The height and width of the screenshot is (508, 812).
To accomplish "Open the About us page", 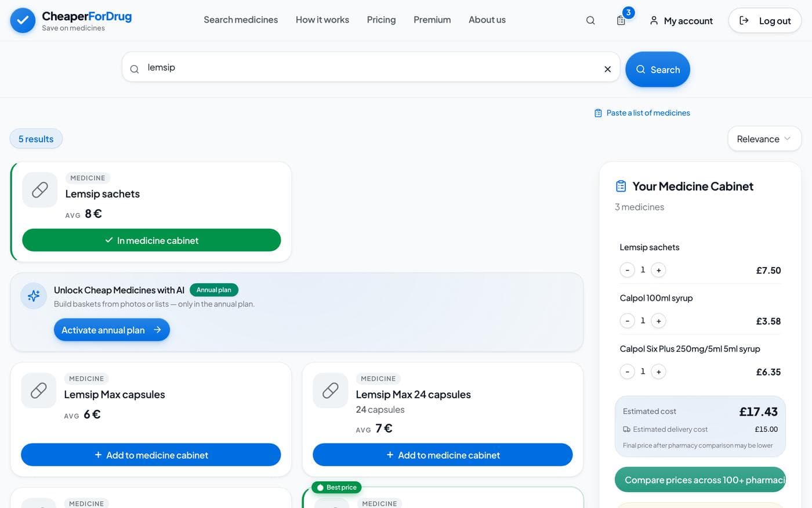I will click(487, 20).
